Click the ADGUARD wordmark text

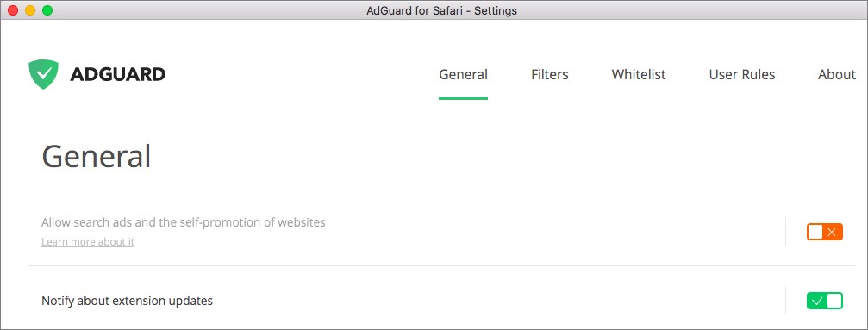click(117, 74)
